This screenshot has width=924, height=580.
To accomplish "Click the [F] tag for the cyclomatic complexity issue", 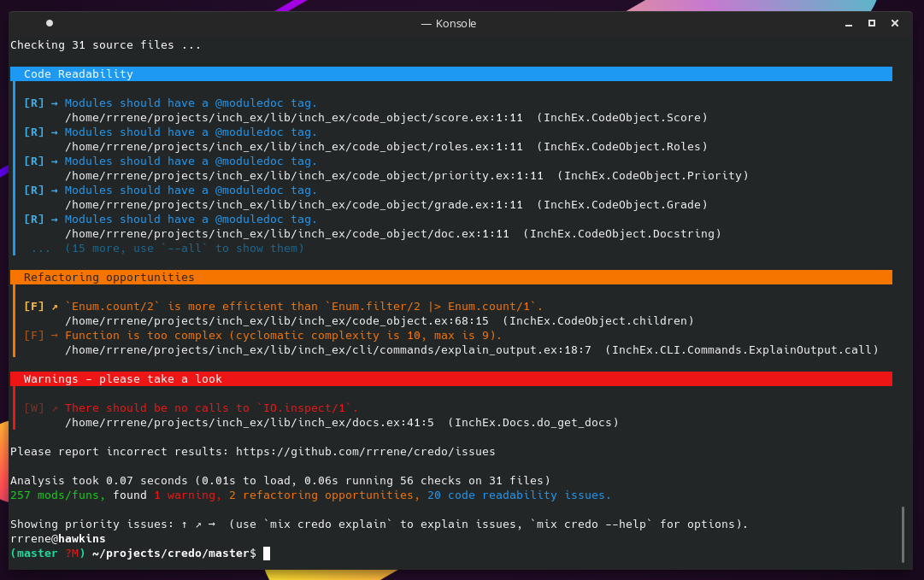I will pos(33,336).
